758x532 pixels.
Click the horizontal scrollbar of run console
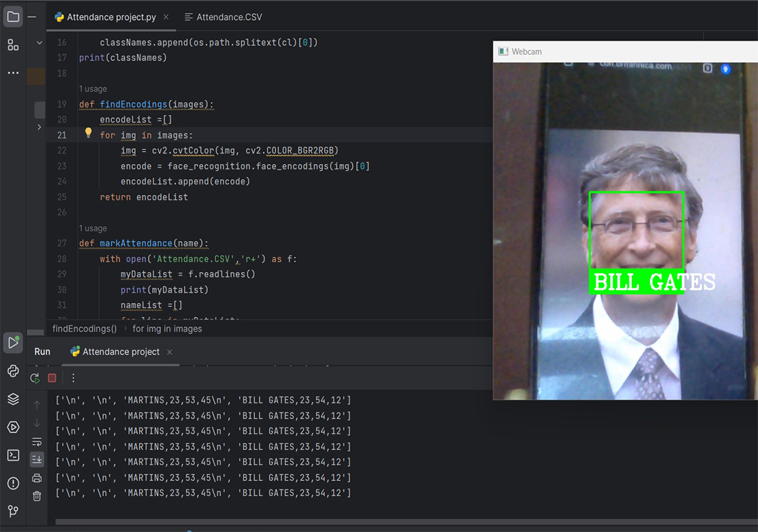coord(406,522)
